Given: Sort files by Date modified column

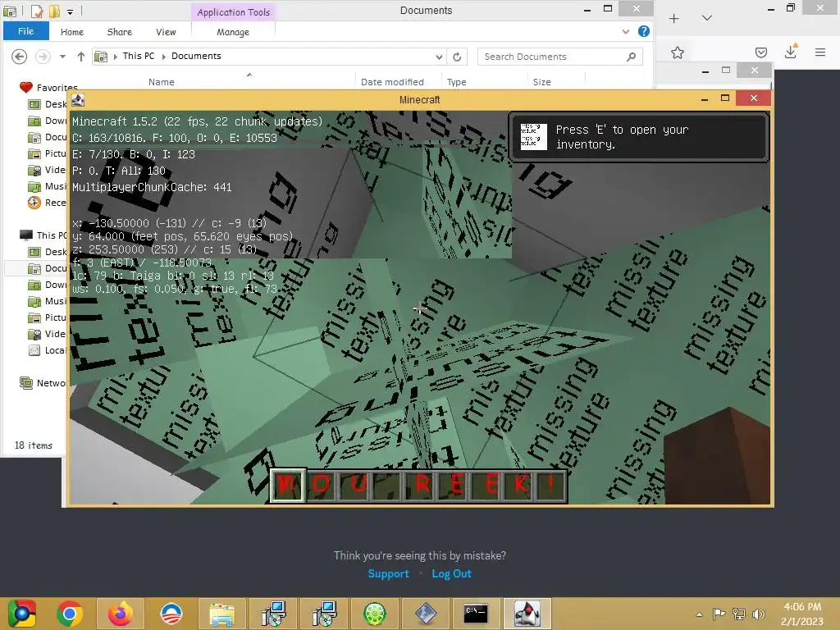Looking at the screenshot, I should 392,82.
